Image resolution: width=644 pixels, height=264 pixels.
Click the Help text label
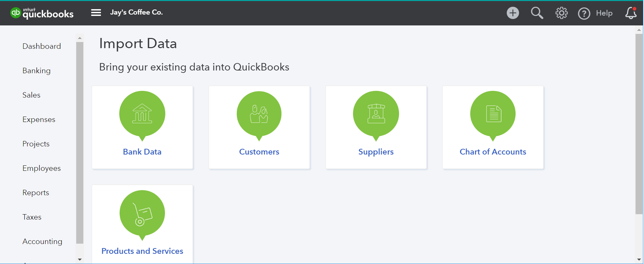point(604,13)
